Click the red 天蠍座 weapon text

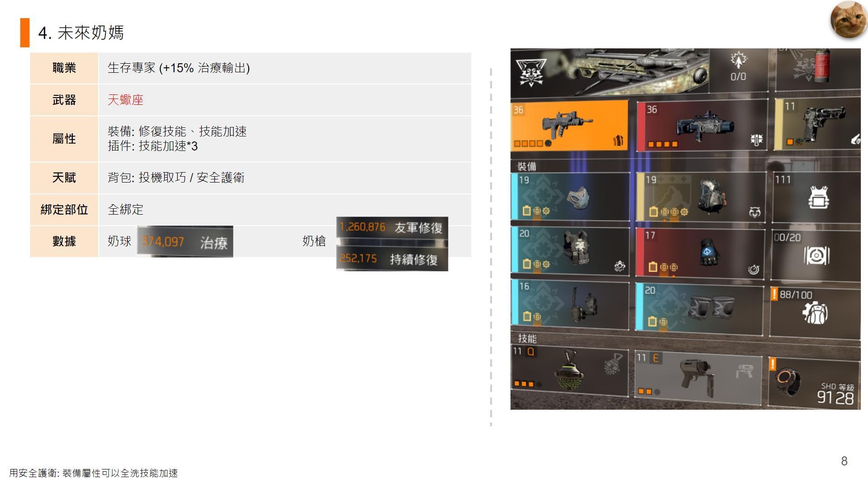(125, 100)
